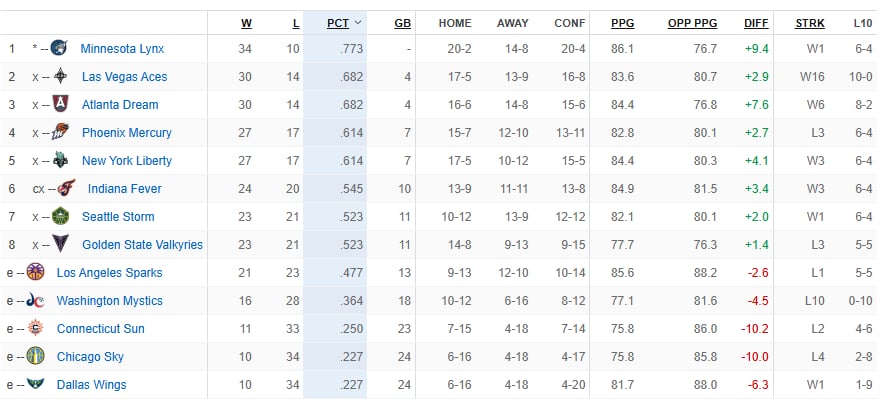Screen dimensions: 884x402
Task: Click the Dallas Wings logo icon
Action: click(x=36, y=384)
